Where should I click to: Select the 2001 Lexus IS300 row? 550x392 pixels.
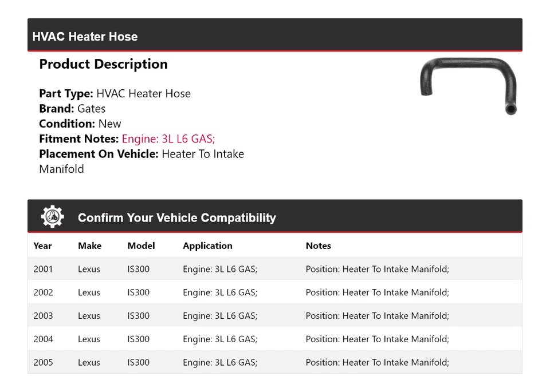[274, 269]
